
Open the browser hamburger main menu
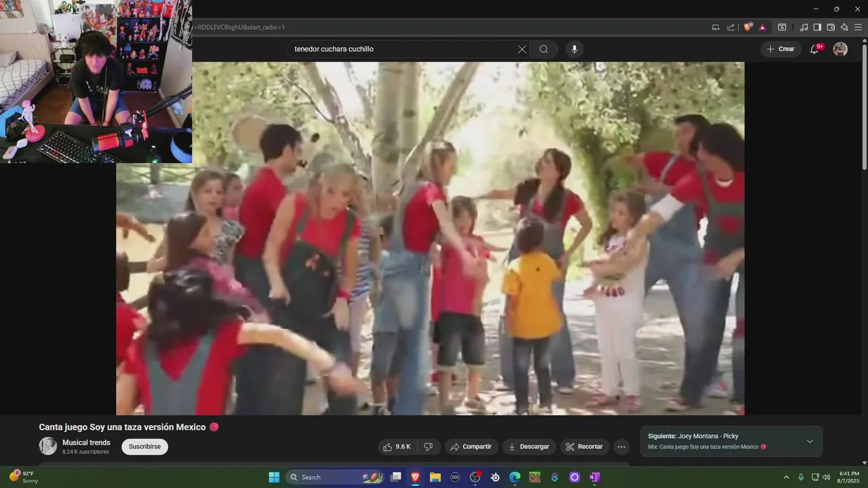[x=858, y=27]
